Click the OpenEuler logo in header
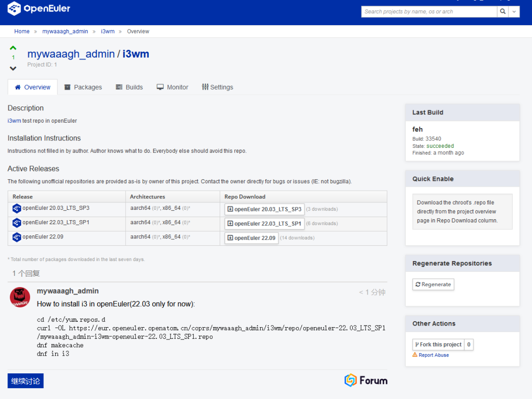This screenshot has height=399, width=532. 39,8
